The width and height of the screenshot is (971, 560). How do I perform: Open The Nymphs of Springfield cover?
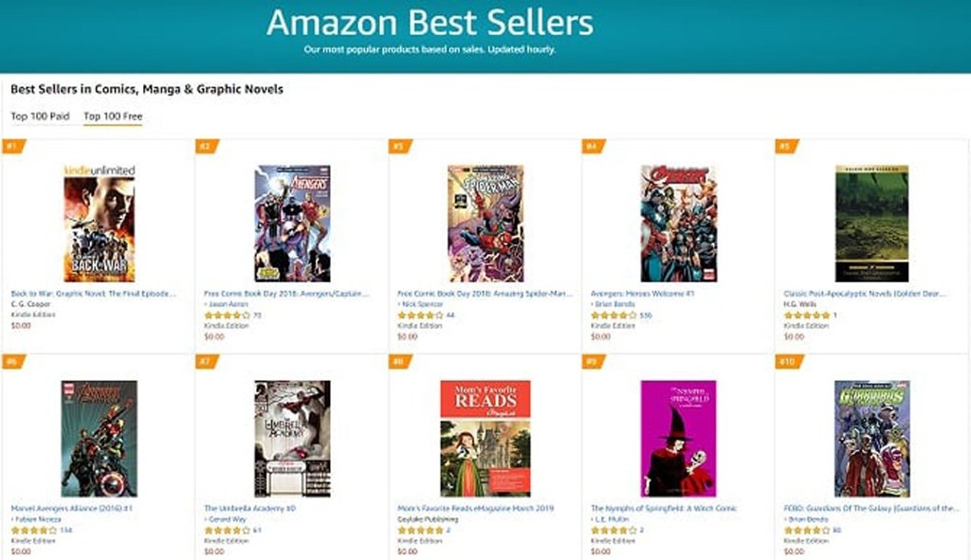tap(678, 439)
